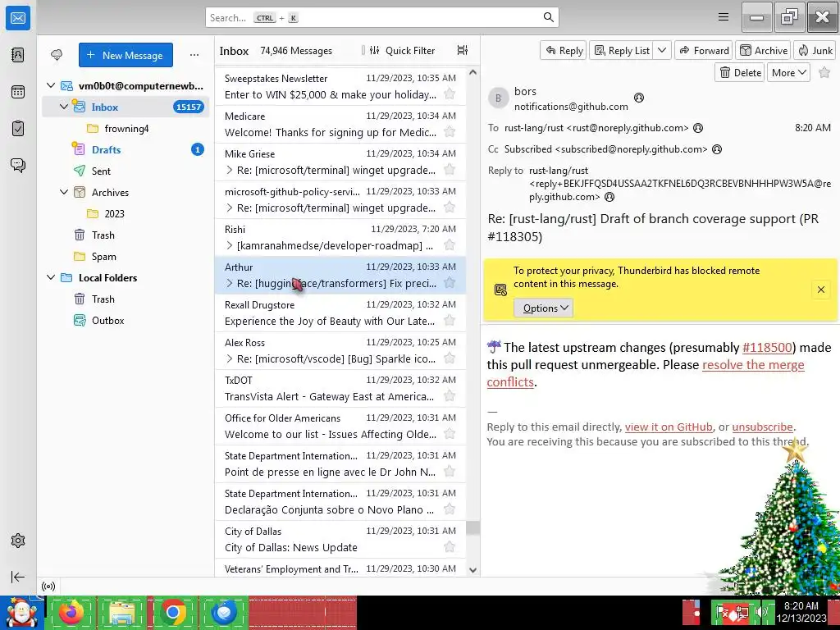Screen dimensions: 840x630
Task: Open remote content Options dropdown
Action: 544,308
